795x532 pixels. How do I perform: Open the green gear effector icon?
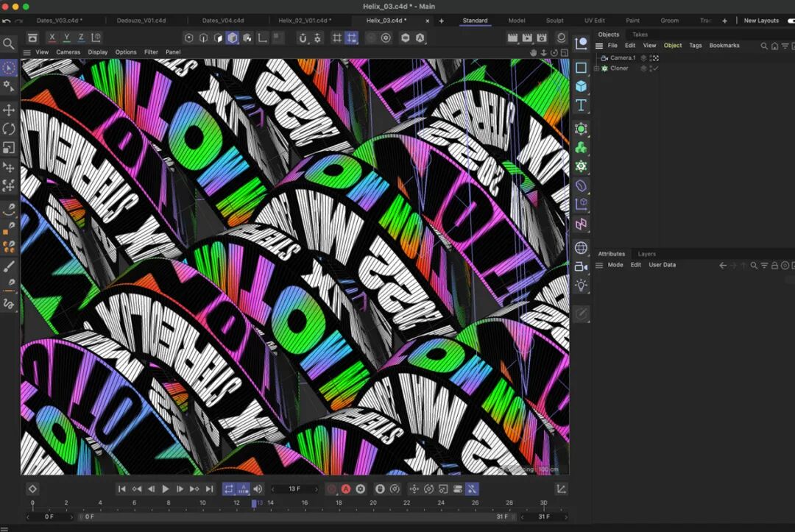(x=581, y=166)
